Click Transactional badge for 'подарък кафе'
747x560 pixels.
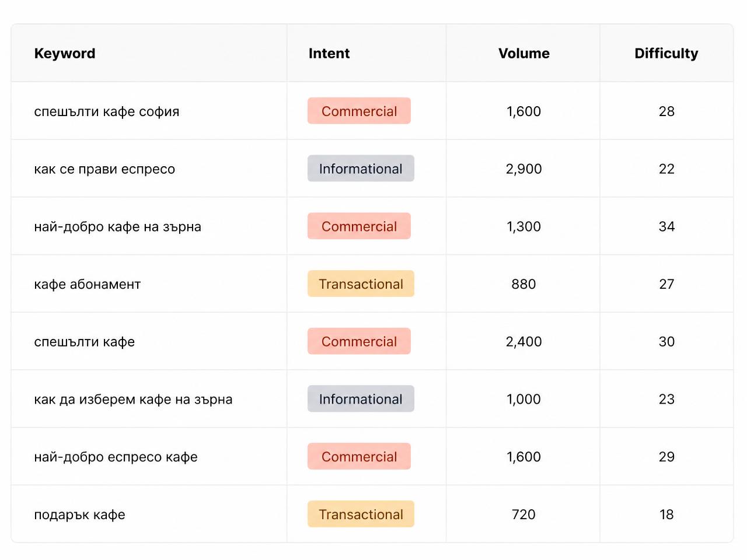[361, 514]
